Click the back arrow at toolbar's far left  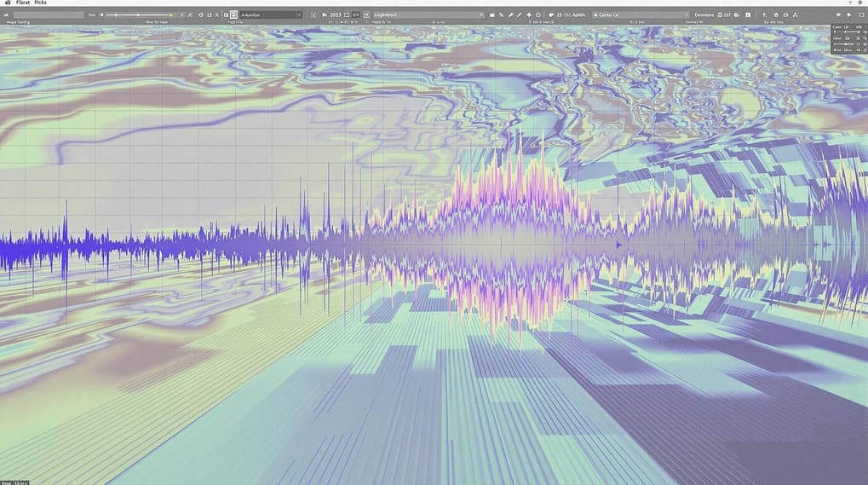tap(7, 15)
